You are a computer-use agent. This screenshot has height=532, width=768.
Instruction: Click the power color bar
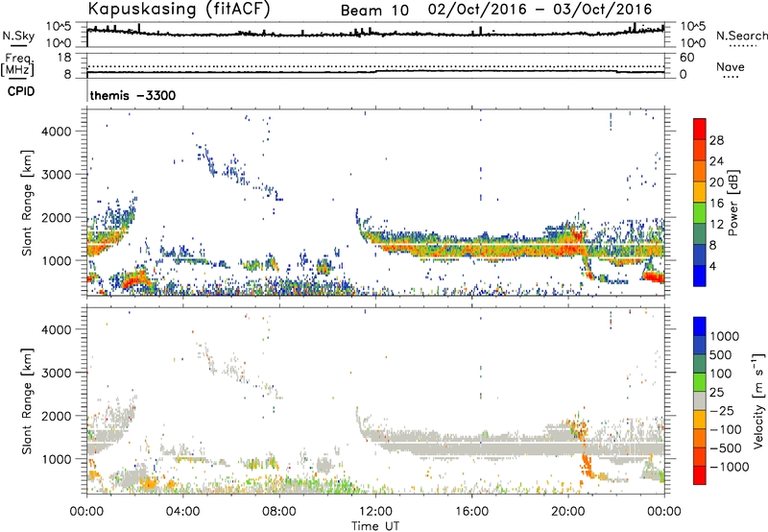coord(700,203)
